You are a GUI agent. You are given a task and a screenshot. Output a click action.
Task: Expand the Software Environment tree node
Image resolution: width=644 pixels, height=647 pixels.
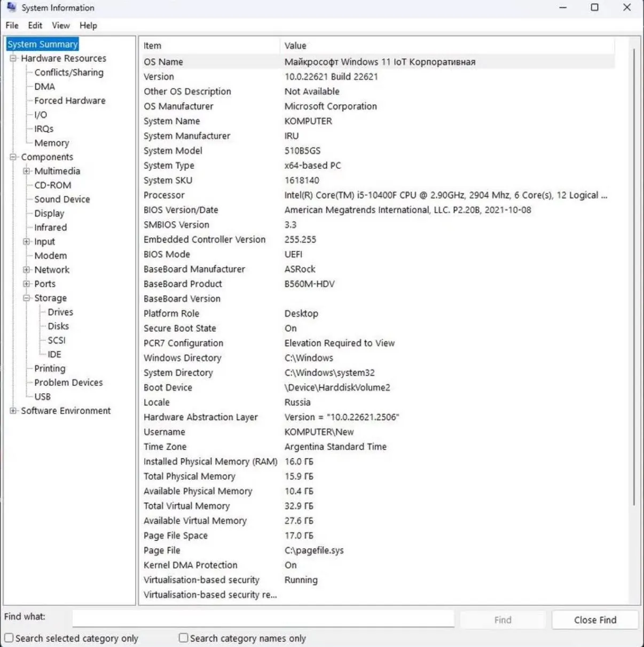(13, 411)
